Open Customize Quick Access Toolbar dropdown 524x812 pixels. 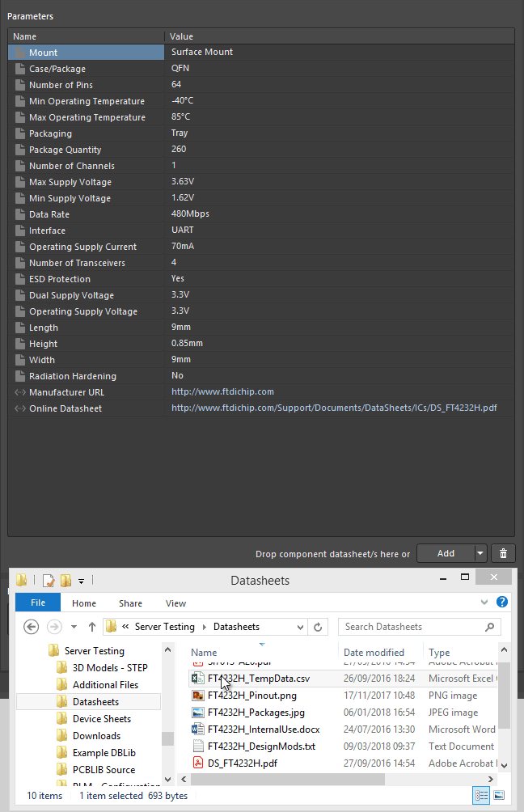point(82,582)
